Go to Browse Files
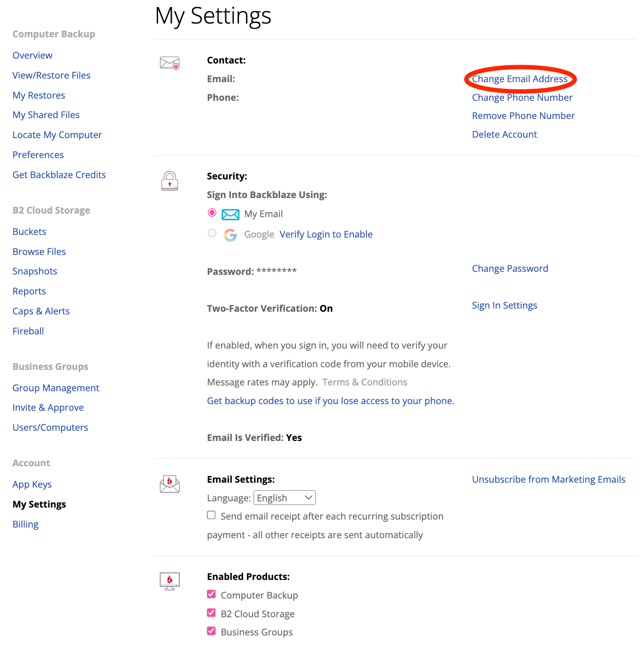 pos(39,252)
